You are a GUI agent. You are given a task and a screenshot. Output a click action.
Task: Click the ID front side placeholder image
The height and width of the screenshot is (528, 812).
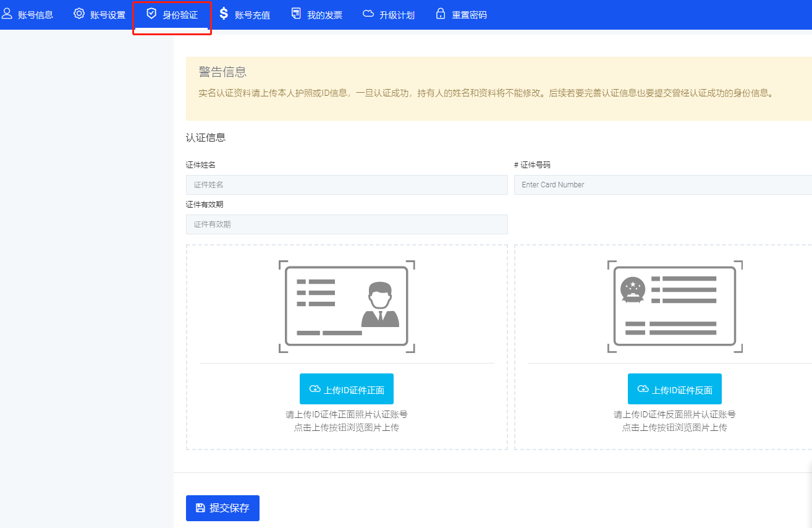click(347, 306)
